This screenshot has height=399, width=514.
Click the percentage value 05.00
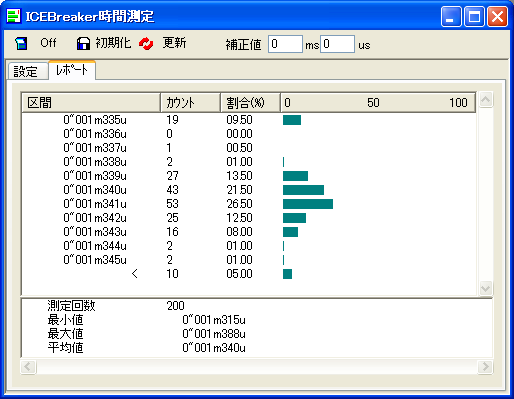click(x=239, y=274)
